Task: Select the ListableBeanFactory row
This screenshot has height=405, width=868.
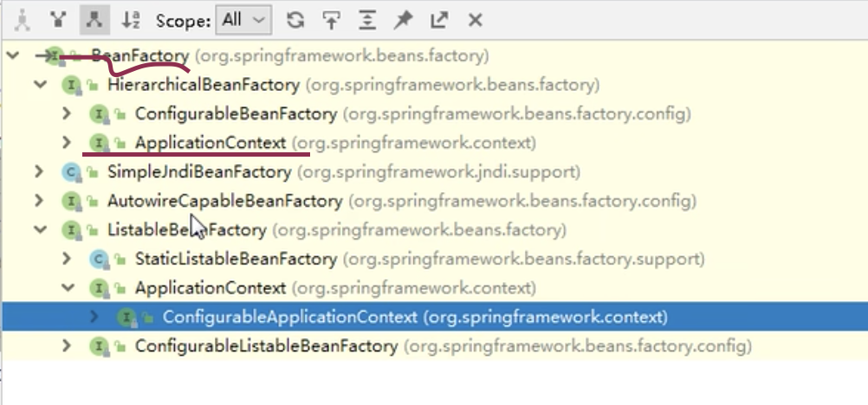Action: [434, 229]
